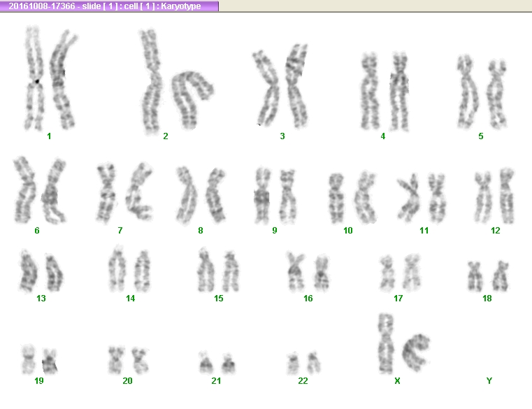Select the chromosome 18 pair

pos(488,276)
